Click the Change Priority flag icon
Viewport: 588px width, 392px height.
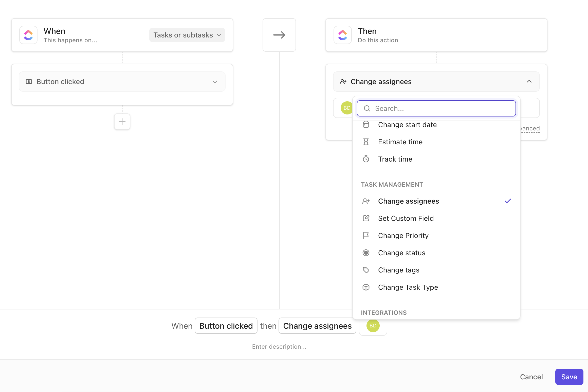366,236
